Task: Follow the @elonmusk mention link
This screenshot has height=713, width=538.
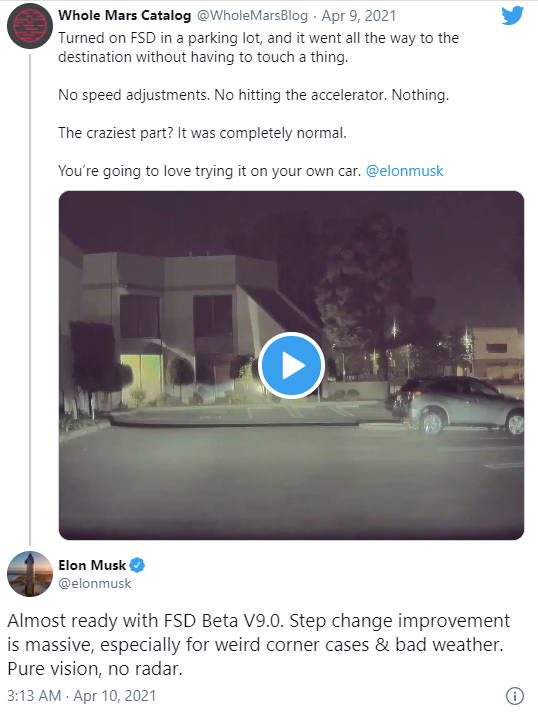Action: (x=404, y=171)
